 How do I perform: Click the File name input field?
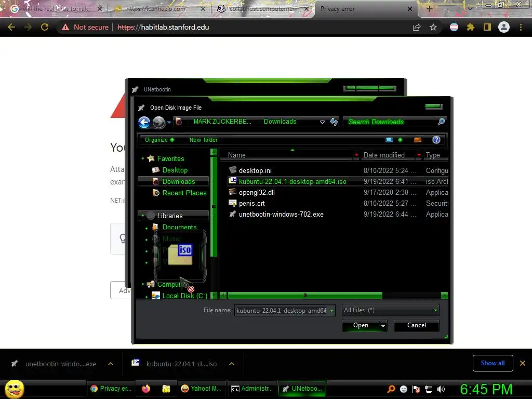281,310
